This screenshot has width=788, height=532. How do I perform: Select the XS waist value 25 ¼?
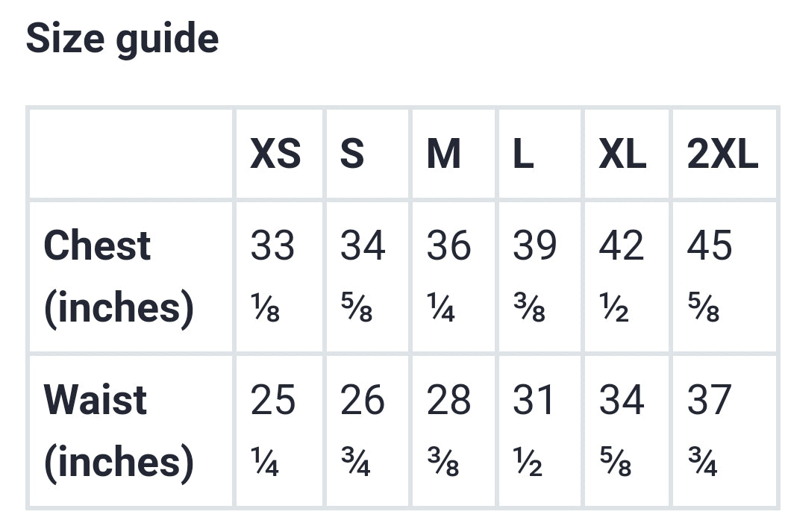point(272,431)
